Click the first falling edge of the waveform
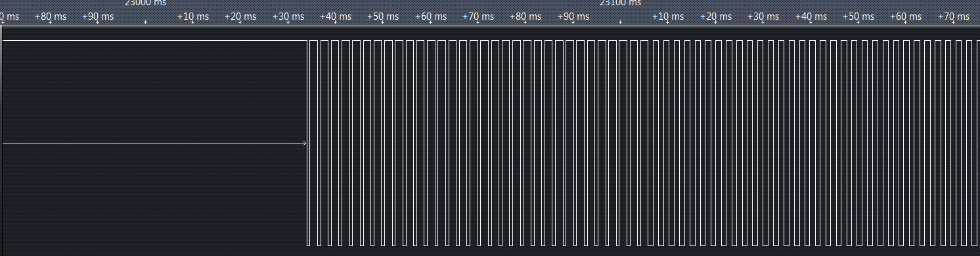 tap(307, 143)
